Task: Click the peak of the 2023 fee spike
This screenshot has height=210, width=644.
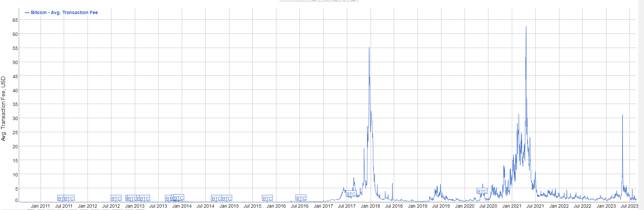Action: click(x=623, y=115)
